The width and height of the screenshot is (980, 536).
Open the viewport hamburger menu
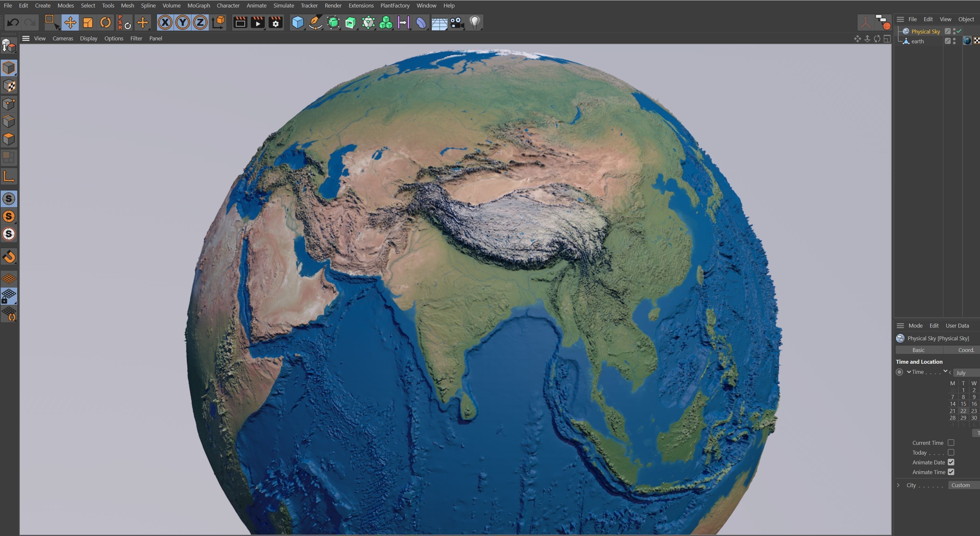point(25,38)
